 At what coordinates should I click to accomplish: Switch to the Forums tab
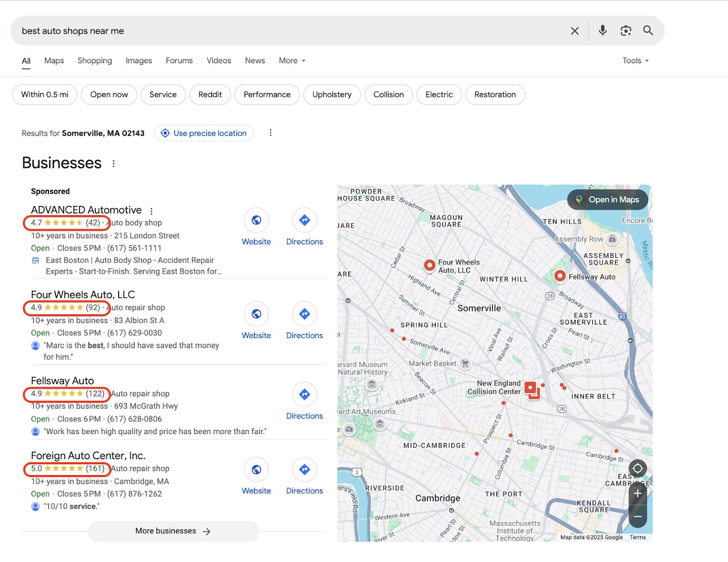pos(179,61)
